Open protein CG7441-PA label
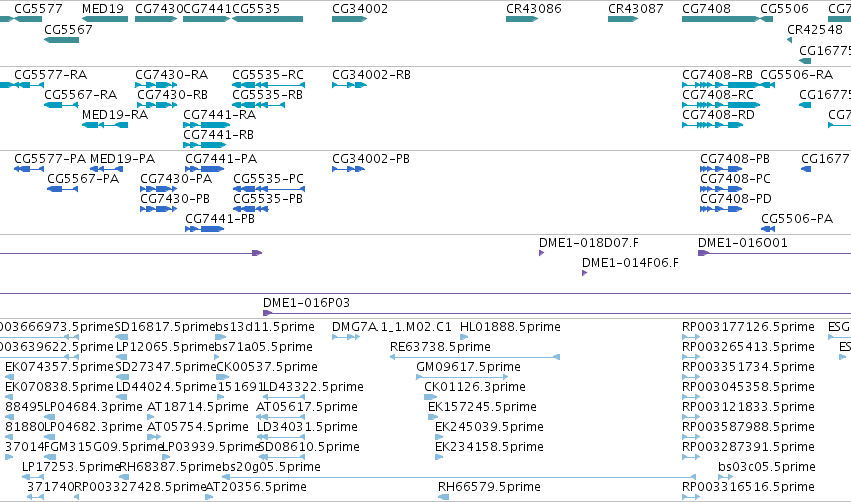The height and width of the screenshot is (502, 851). (x=221, y=158)
